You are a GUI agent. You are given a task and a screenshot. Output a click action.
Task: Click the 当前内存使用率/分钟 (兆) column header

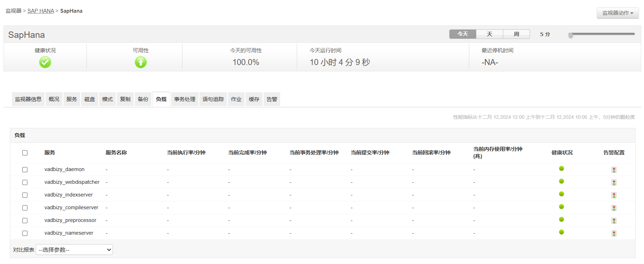pyautogui.click(x=498, y=153)
